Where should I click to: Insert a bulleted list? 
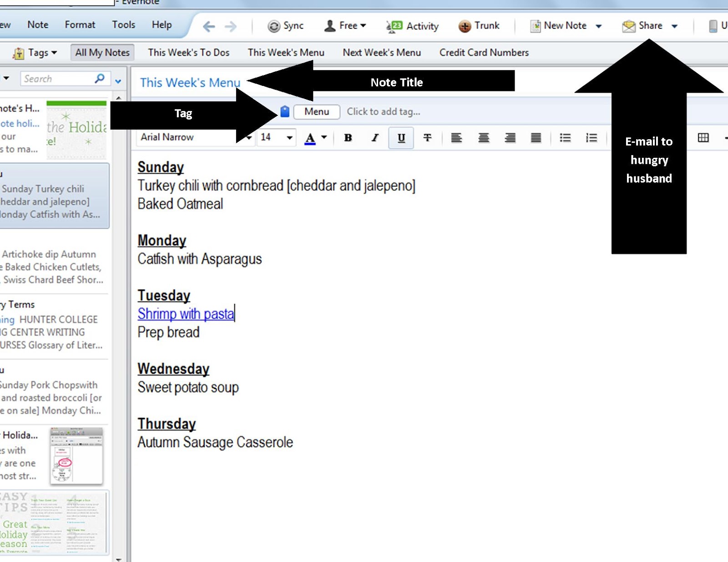[x=565, y=138]
